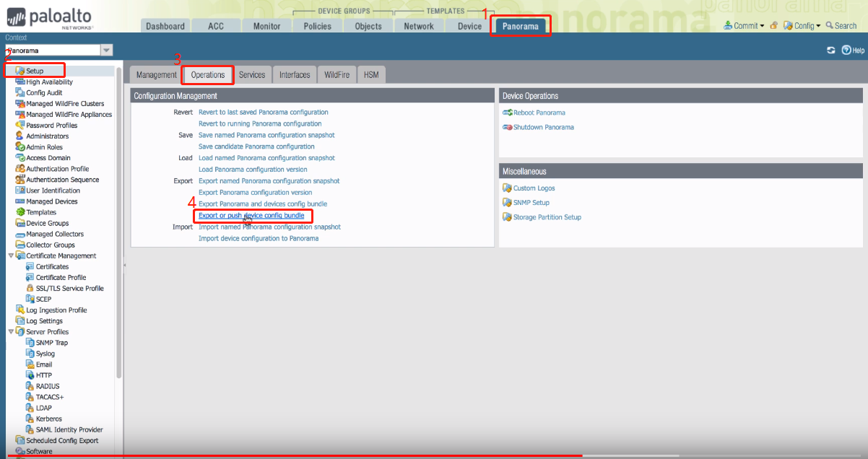
Task: Click the Storage Partition Setup icon
Action: point(507,217)
